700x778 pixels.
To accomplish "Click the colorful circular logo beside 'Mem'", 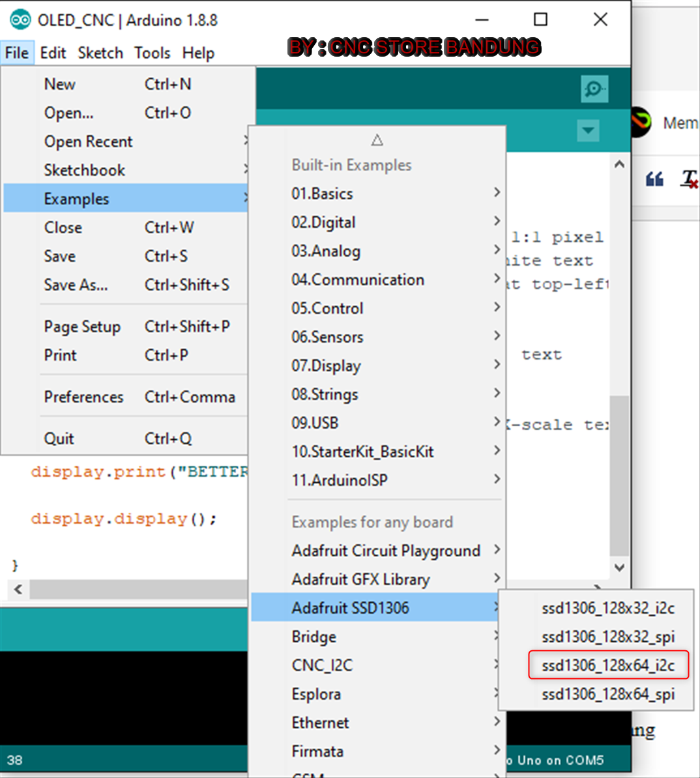I will pos(638,122).
